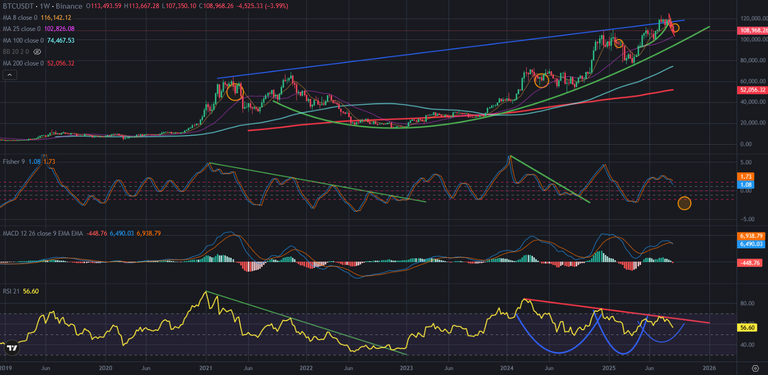Click the current price label 108,968.26
The width and height of the screenshot is (768, 375).
(752, 31)
